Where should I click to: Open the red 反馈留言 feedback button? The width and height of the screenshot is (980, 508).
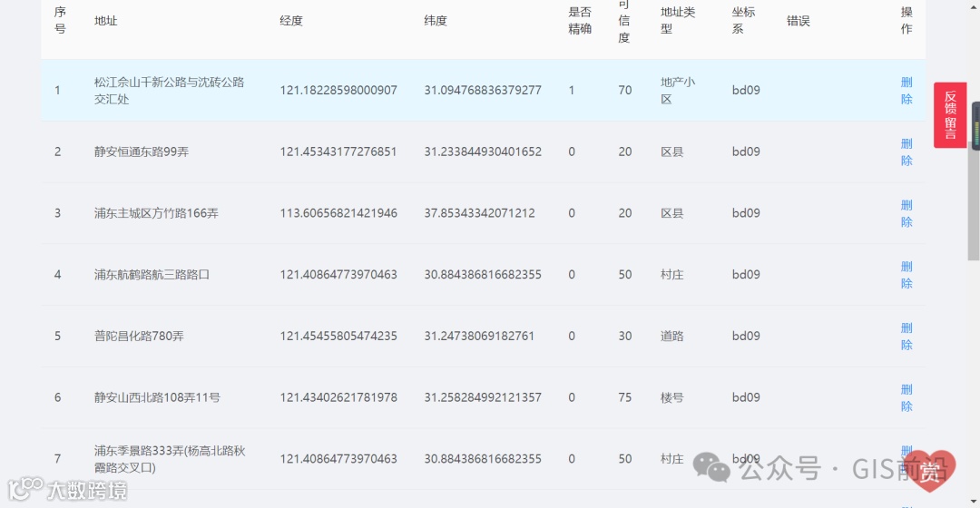tap(950, 115)
